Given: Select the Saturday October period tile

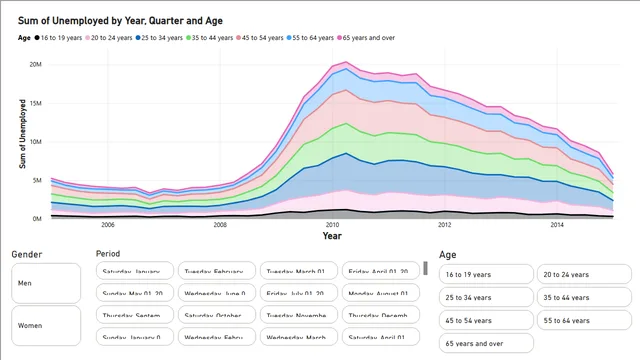Looking at the screenshot, I should 217,315.
